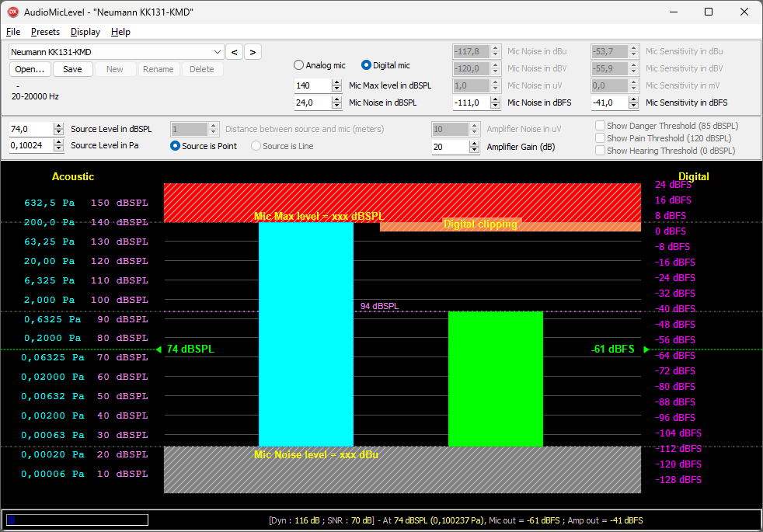Screen dimensions: 763x532
Task: Open the Presets menu
Action: click(x=45, y=32)
